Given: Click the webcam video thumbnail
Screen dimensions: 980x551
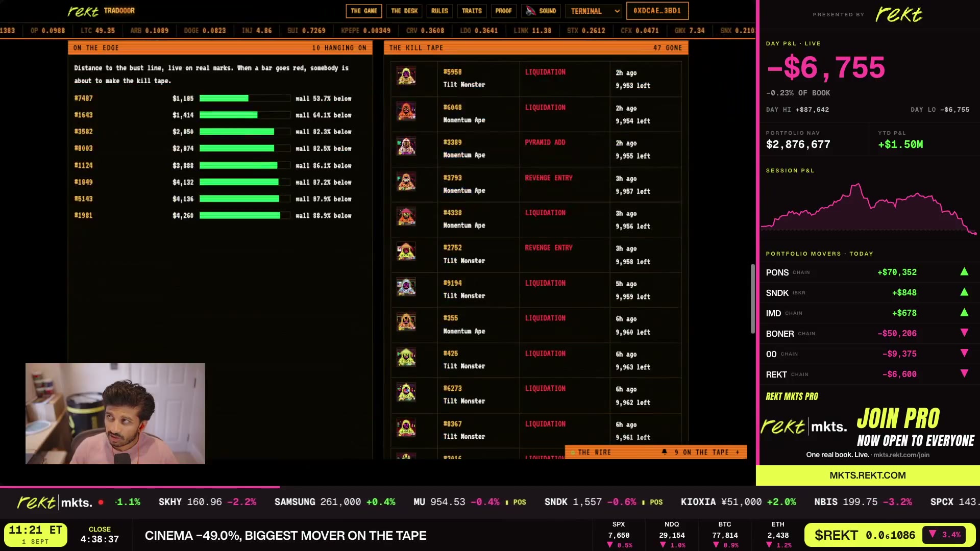Looking at the screenshot, I should tap(115, 414).
